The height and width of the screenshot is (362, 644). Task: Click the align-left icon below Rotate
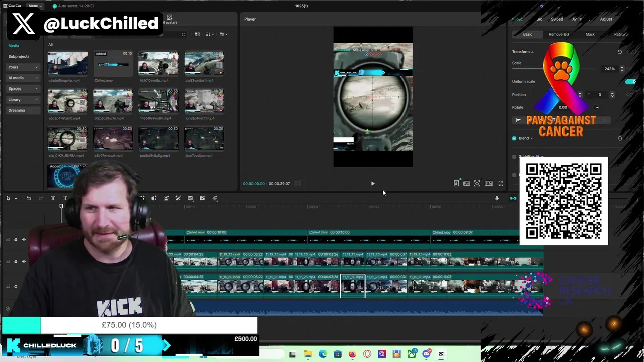coord(518,120)
